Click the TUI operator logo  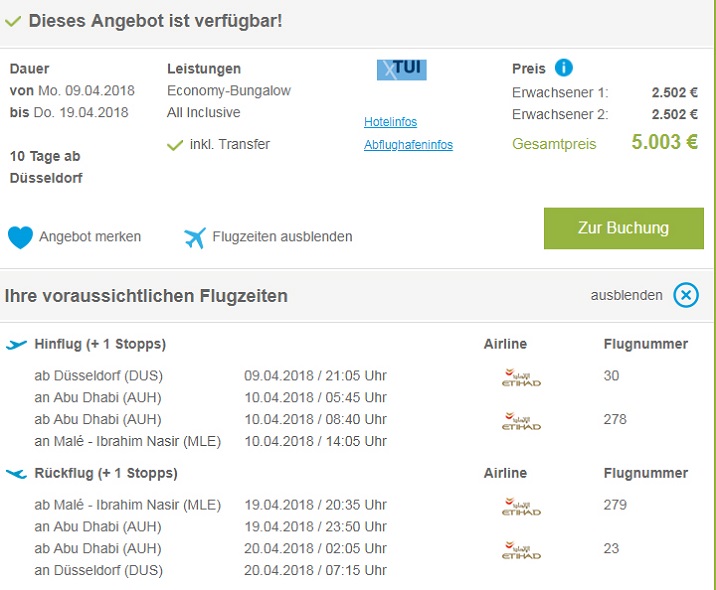point(401,69)
